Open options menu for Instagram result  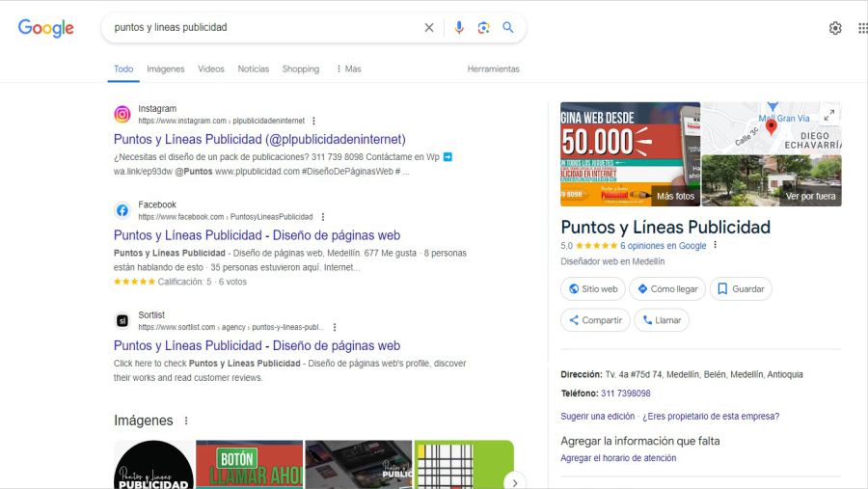313,122
